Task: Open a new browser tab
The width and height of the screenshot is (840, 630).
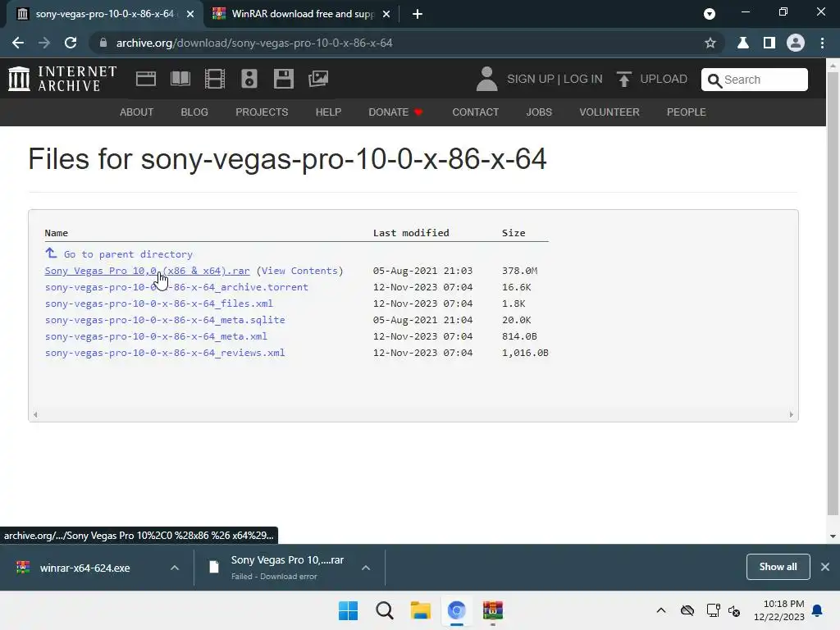Action: [x=418, y=14]
